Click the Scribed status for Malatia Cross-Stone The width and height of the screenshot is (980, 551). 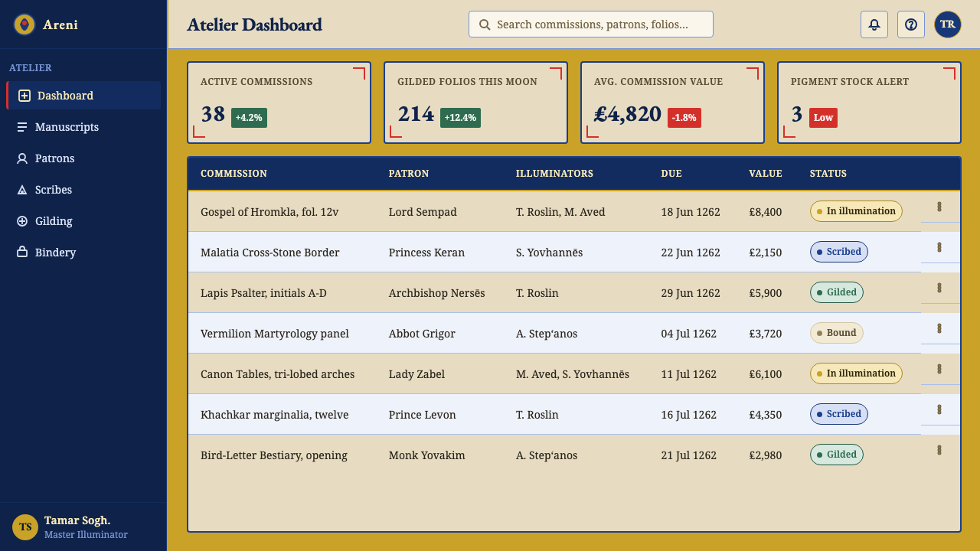pyautogui.click(x=839, y=252)
